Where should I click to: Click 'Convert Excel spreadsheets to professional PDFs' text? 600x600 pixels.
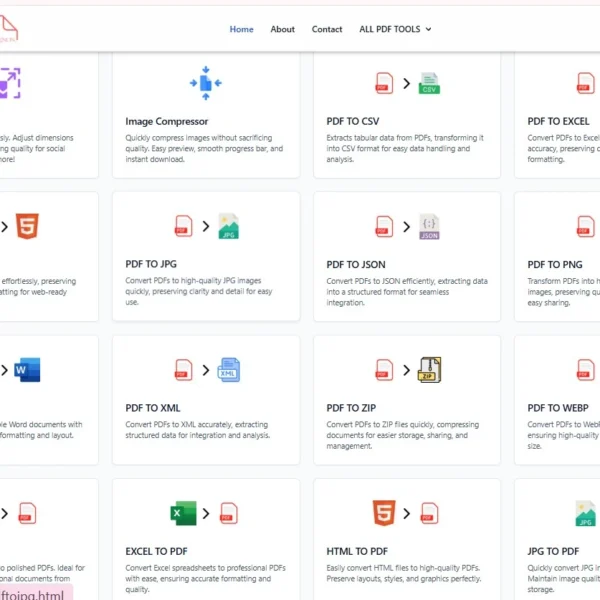[205, 579]
